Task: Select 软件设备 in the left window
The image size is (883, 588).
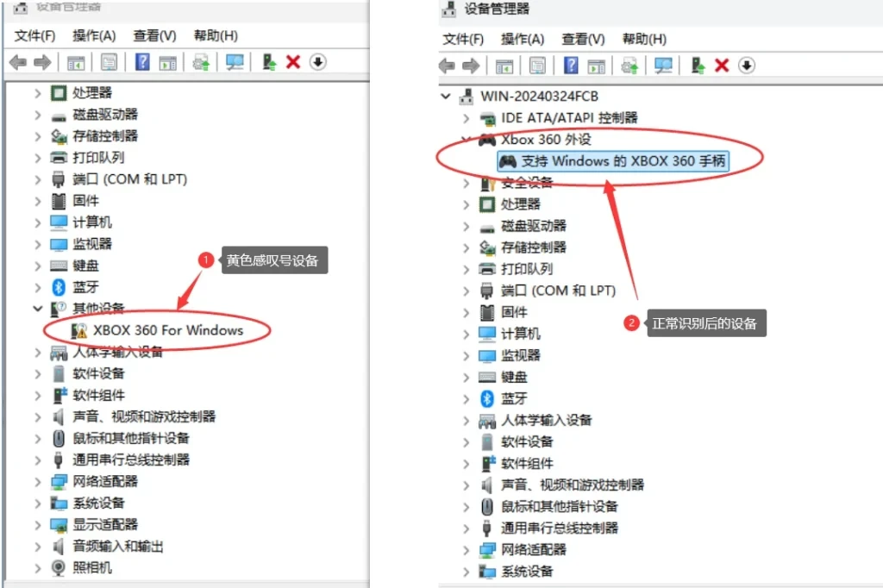Action: coord(98,373)
